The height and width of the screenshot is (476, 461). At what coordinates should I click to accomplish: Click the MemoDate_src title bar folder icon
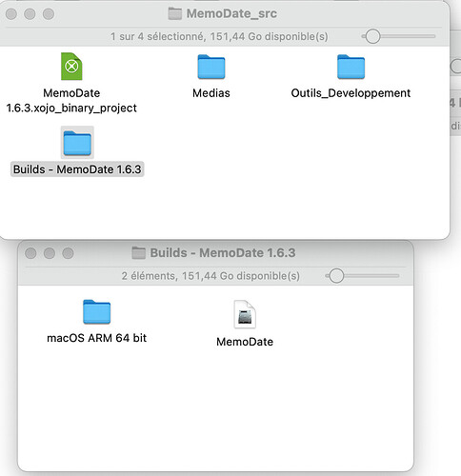(174, 13)
